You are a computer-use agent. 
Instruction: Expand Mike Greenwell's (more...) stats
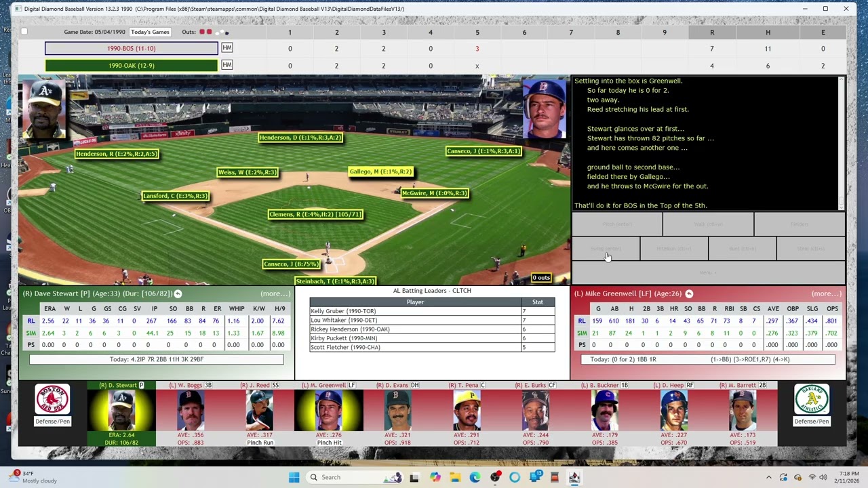pyautogui.click(x=827, y=293)
